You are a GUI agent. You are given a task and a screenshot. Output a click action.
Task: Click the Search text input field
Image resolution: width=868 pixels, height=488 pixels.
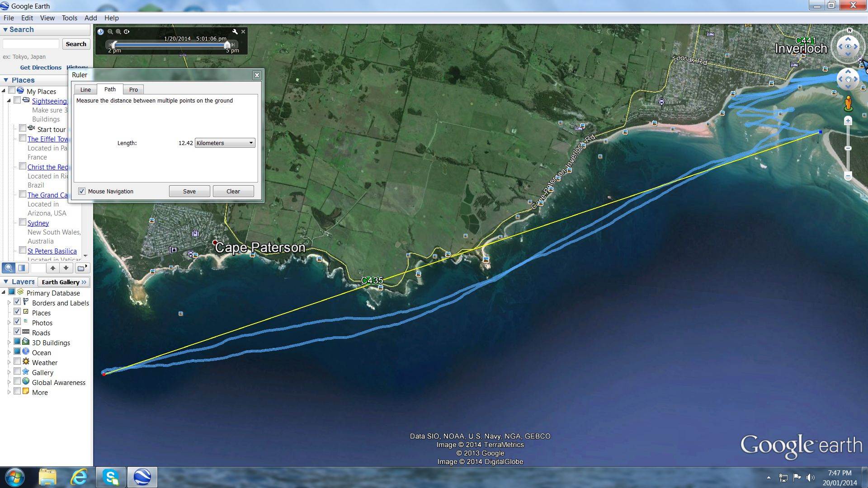(31, 44)
